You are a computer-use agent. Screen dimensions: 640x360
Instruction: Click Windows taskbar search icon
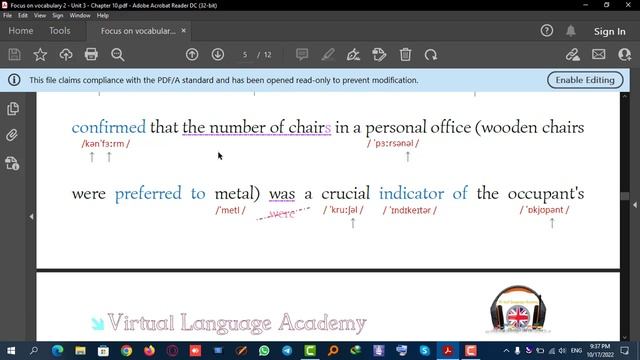pyautogui.click(x=34, y=351)
